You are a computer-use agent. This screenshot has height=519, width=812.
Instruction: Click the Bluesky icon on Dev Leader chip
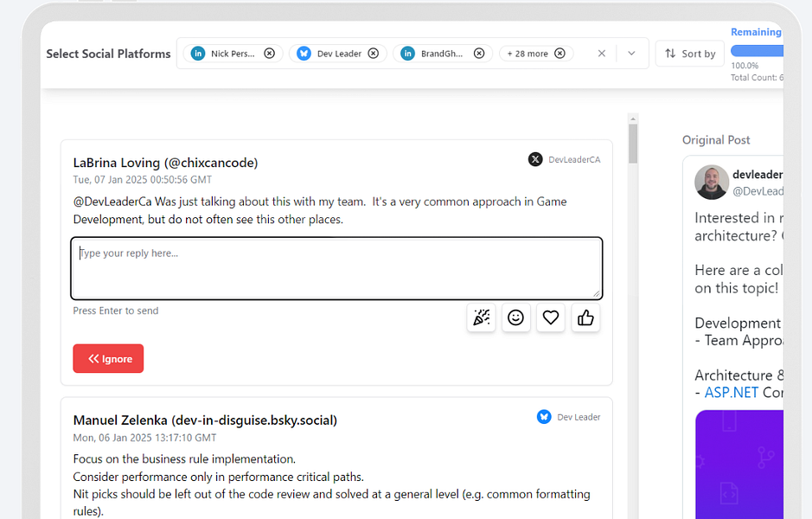tap(304, 54)
